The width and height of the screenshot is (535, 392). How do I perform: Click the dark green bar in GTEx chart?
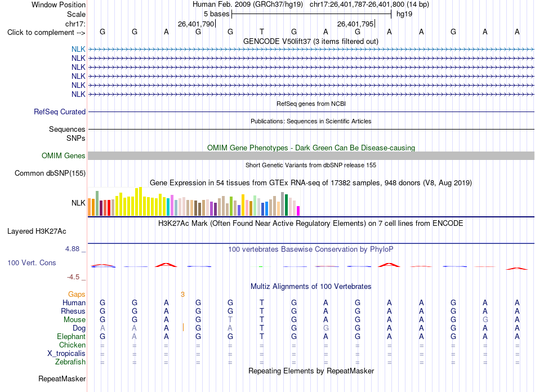tap(286, 204)
